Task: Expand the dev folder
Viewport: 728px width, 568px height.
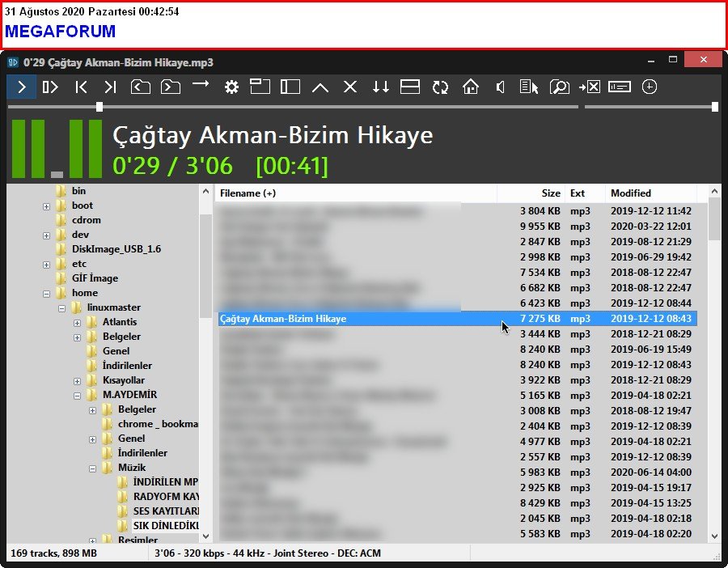Action: click(46, 235)
